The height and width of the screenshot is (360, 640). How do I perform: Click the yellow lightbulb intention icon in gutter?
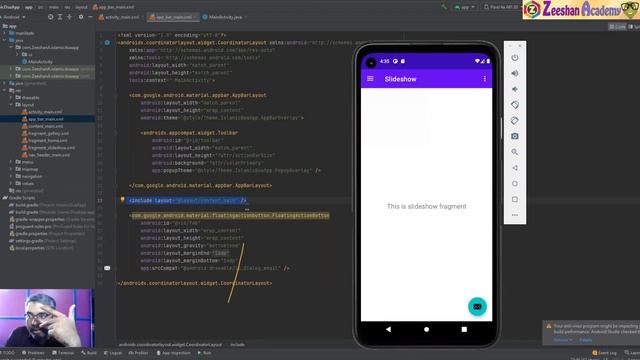122,200
